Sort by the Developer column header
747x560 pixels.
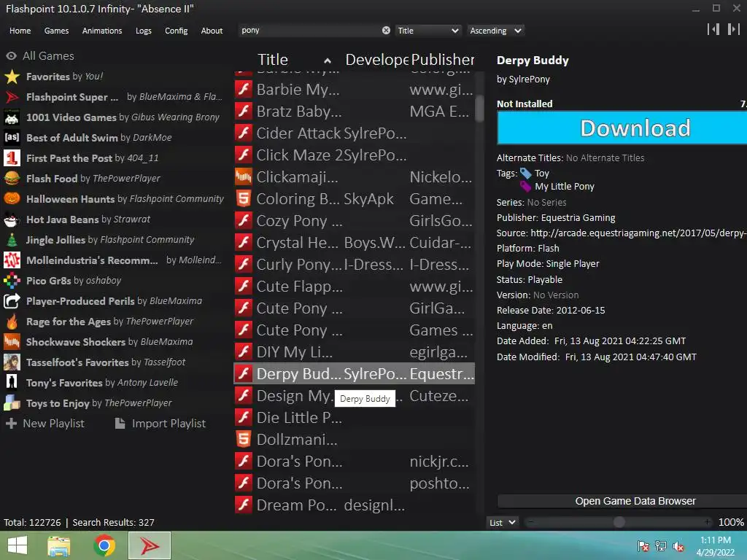376,60
